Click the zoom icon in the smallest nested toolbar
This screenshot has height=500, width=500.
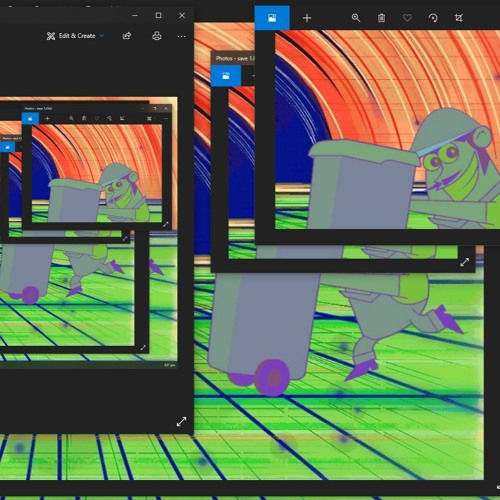[71, 118]
